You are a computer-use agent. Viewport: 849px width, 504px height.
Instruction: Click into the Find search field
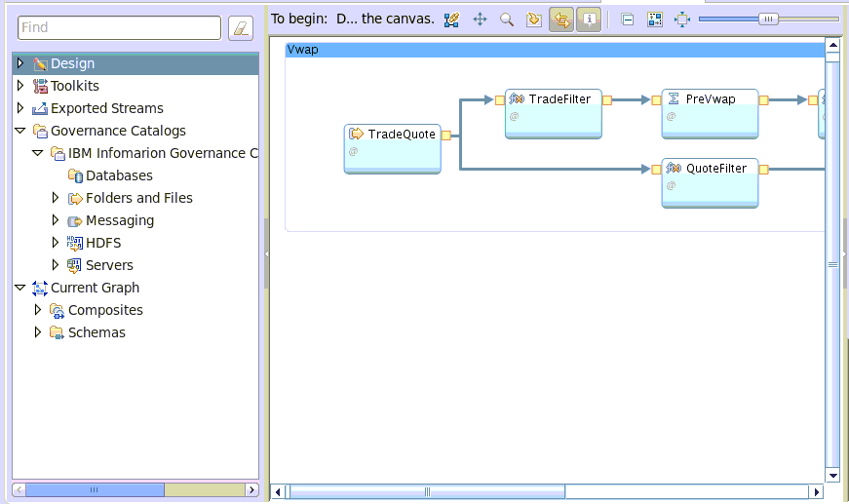coord(119,28)
